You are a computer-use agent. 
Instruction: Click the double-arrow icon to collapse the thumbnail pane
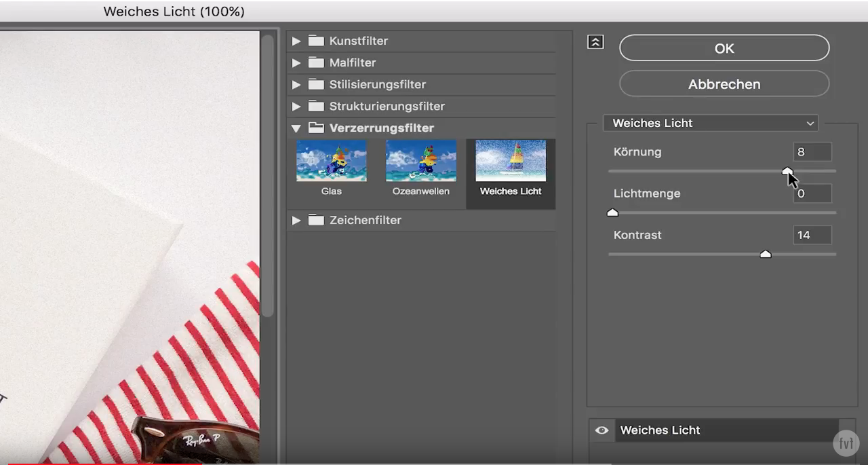[595, 41]
